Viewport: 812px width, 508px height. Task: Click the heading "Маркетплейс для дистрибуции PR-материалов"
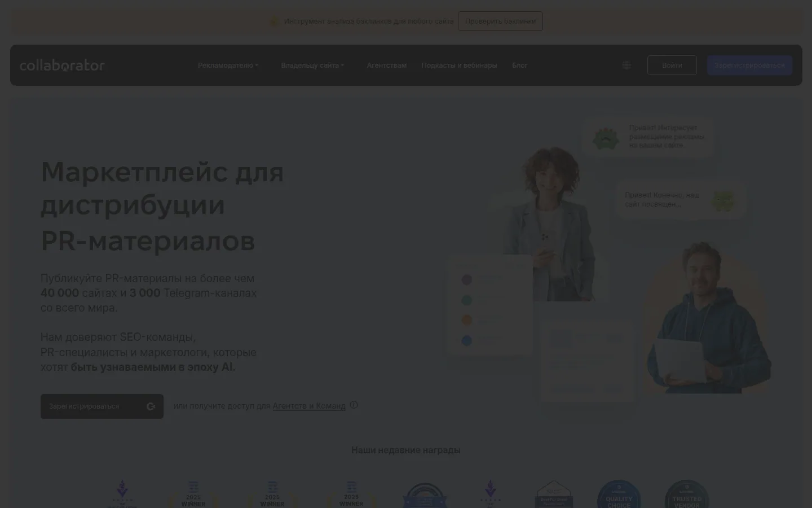click(162, 206)
